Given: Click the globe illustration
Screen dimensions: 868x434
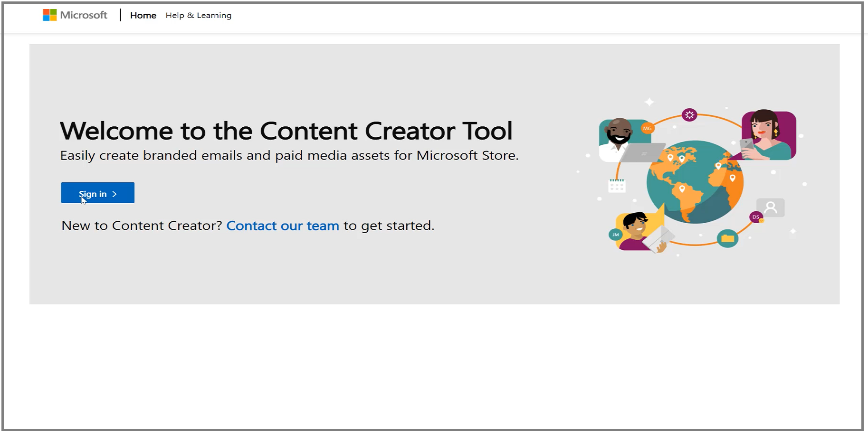Looking at the screenshot, I should tap(695, 182).
